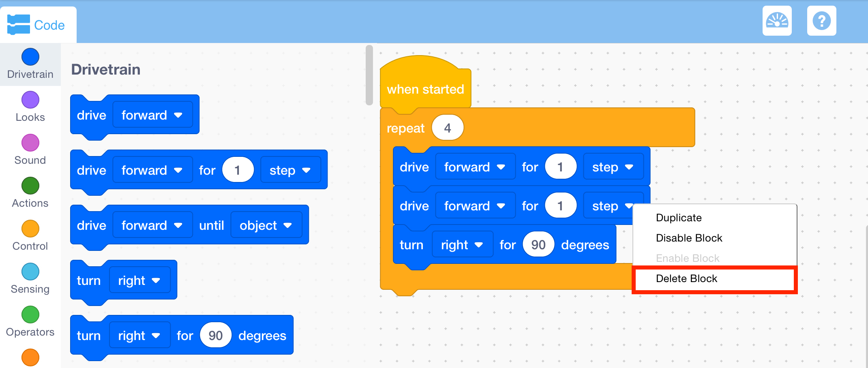The height and width of the screenshot is (368, 868).
Task: Choose Delete Block from context menu
Action: click(x=686, y=278)
